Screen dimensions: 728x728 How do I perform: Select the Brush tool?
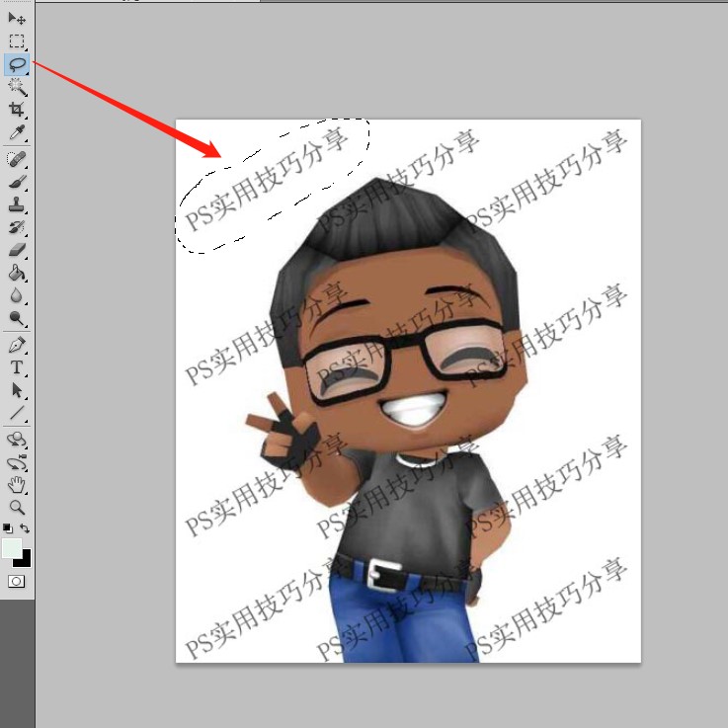point(17,183)
